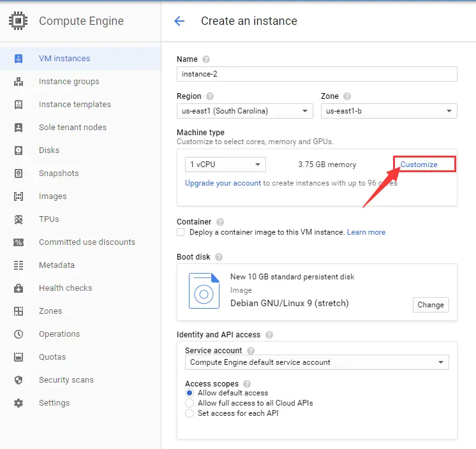Open Disks via its sidebar icon

coord(19,150)
